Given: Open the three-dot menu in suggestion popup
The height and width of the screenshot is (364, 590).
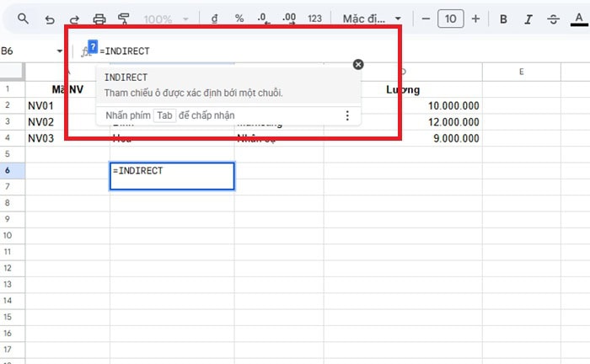Looking at the screenshot, I should (x=347, y=115).
